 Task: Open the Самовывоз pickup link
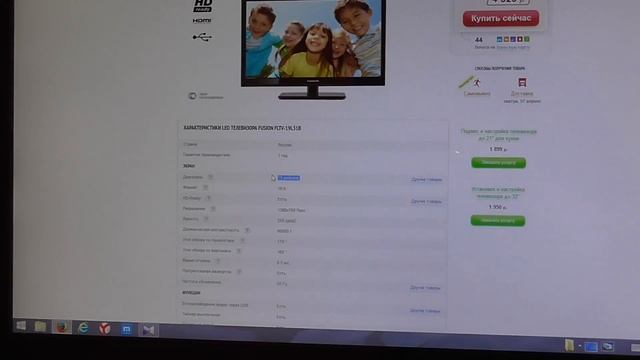[x=477, y=94]
